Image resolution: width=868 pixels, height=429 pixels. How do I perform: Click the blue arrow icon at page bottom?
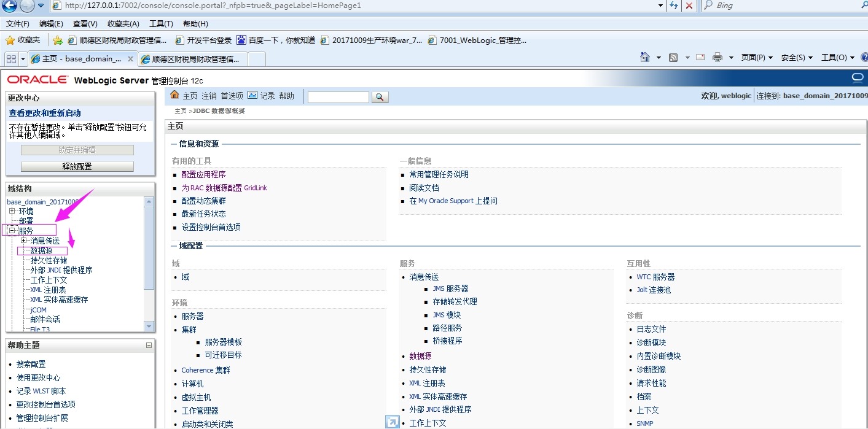[392, 422]
